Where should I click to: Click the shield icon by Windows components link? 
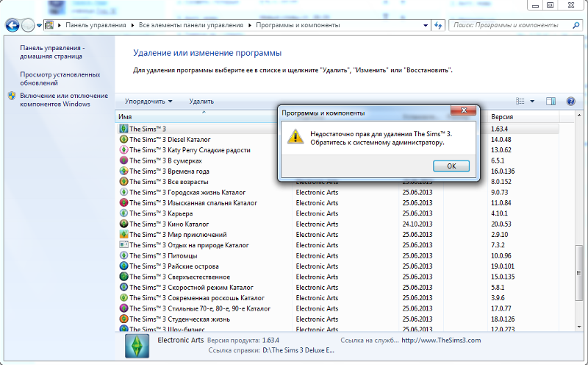click(x=12, y=96)
